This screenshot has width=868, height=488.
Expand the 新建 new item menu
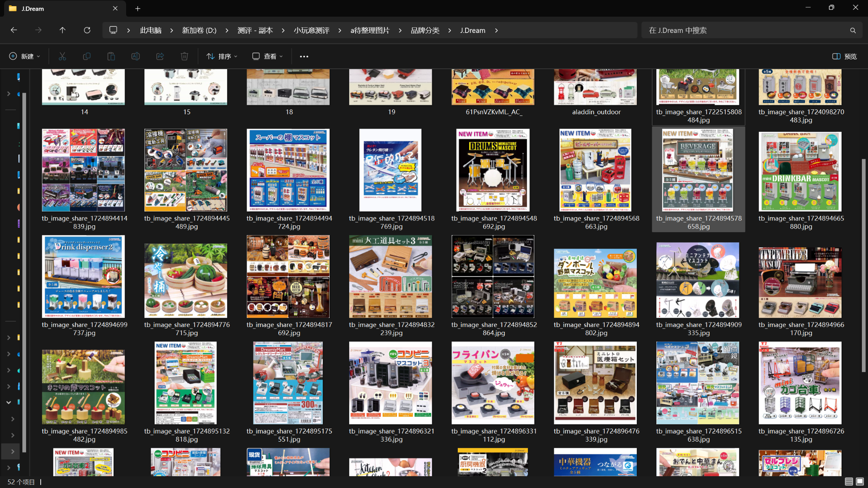tap(24, 57)
